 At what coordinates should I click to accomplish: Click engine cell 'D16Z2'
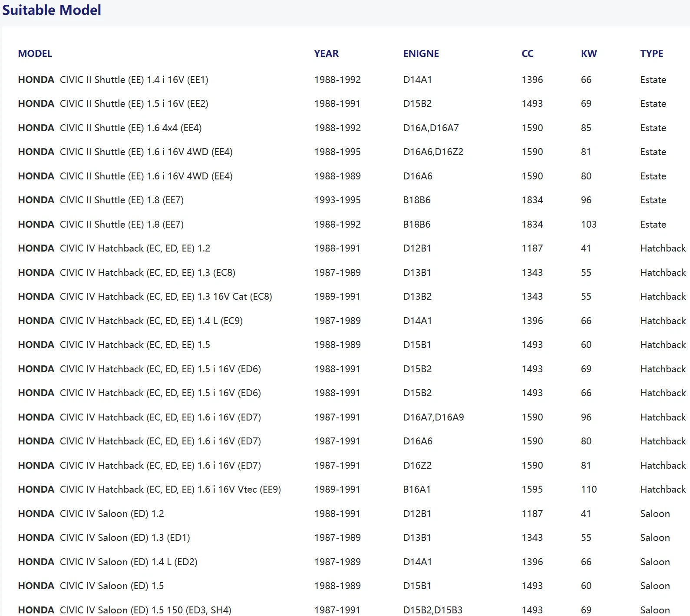click(418, 466)
